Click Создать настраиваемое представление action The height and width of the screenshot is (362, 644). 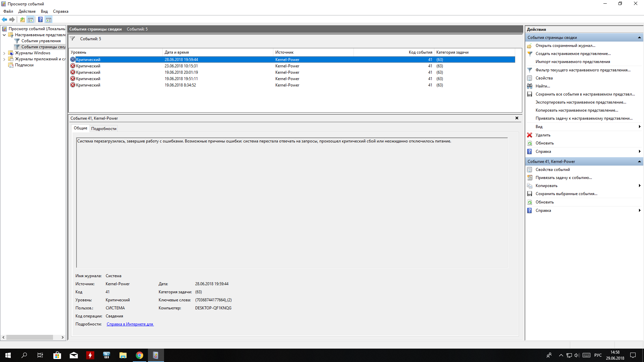pos(573,54)
